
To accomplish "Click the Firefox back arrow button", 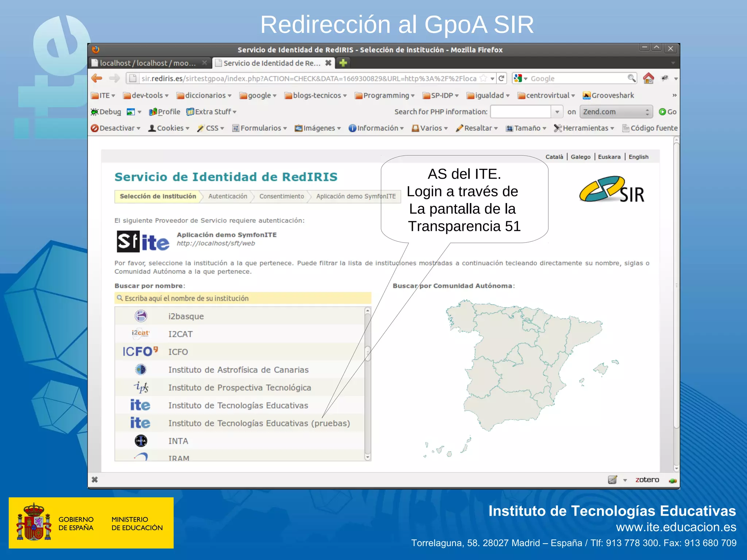I will (97, 78).
